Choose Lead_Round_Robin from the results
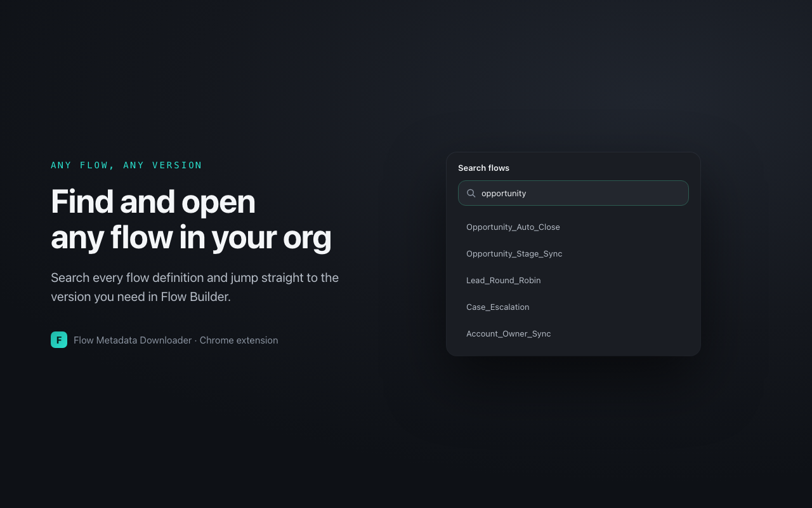This screenshot has width=812, height=508. (x=573, y=280)
